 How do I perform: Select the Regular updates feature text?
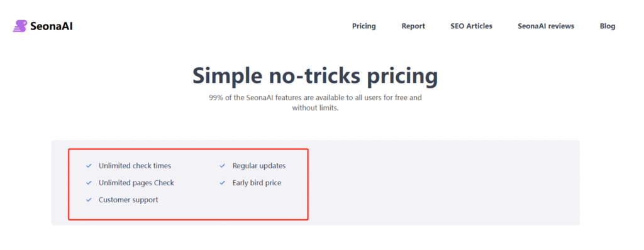258,166
